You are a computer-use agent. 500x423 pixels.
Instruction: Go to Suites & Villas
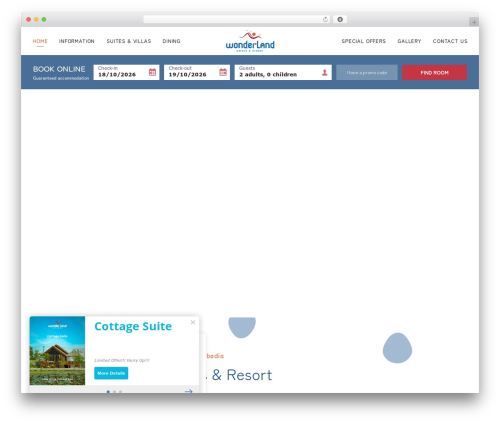pos(129,41)
